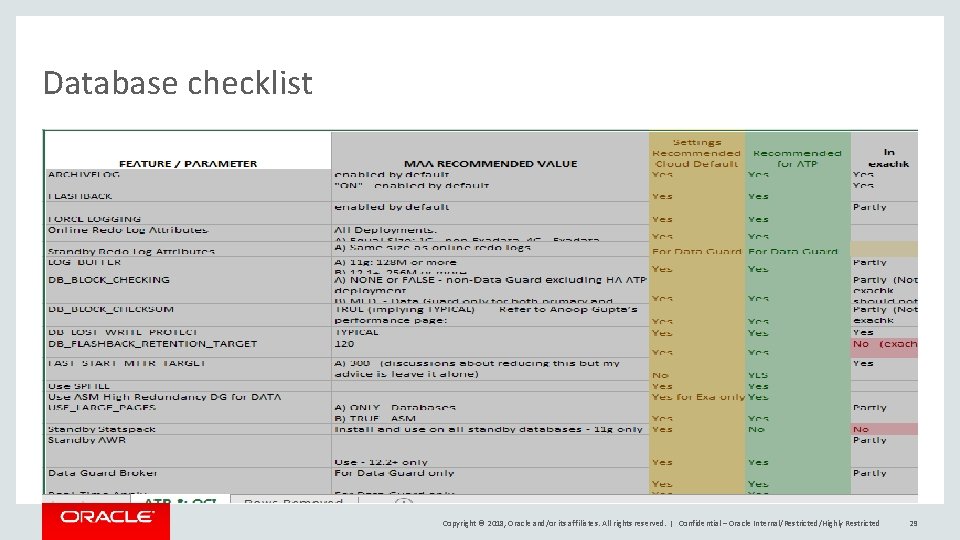Click the 'B) TRUE - ASM' cell

click(x=375, y=419)
